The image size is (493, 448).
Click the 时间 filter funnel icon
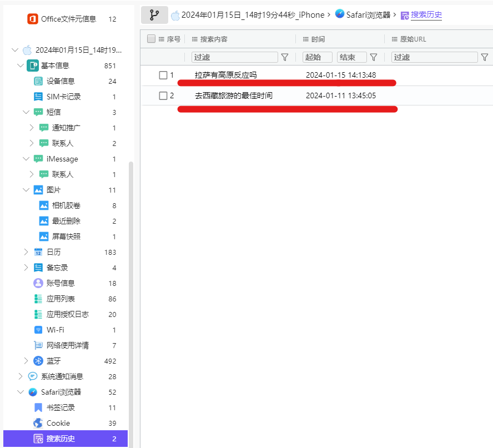(x=374, y=57)
